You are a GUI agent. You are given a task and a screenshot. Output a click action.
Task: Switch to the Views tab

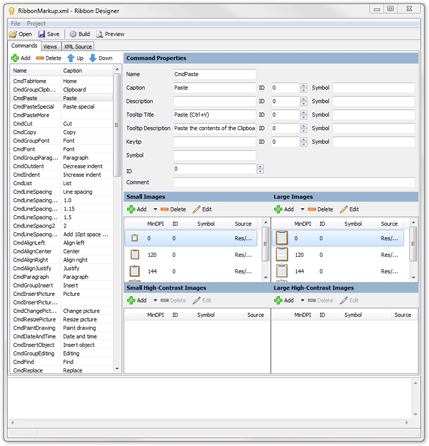pyautogui.click(x=50, y=47)
